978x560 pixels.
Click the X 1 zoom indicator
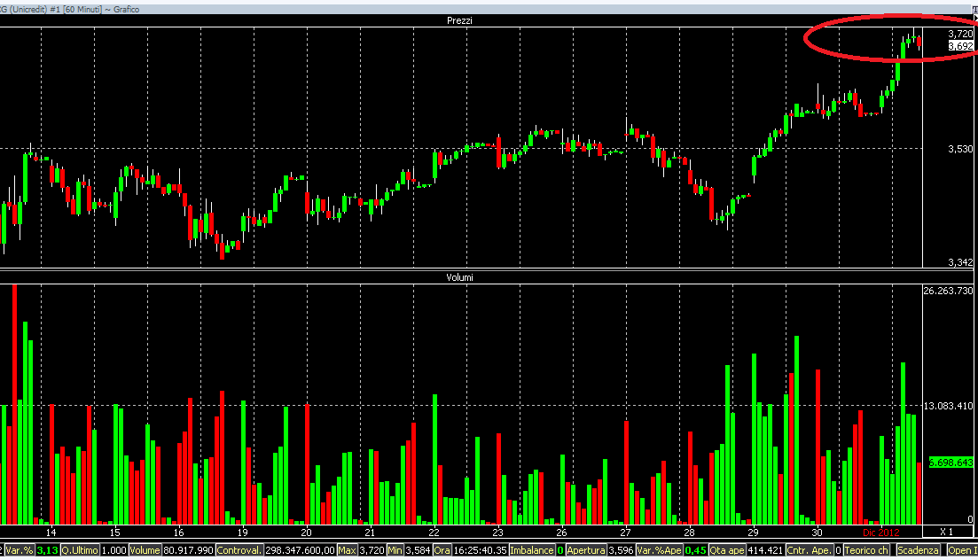click(x=946, y=532)
